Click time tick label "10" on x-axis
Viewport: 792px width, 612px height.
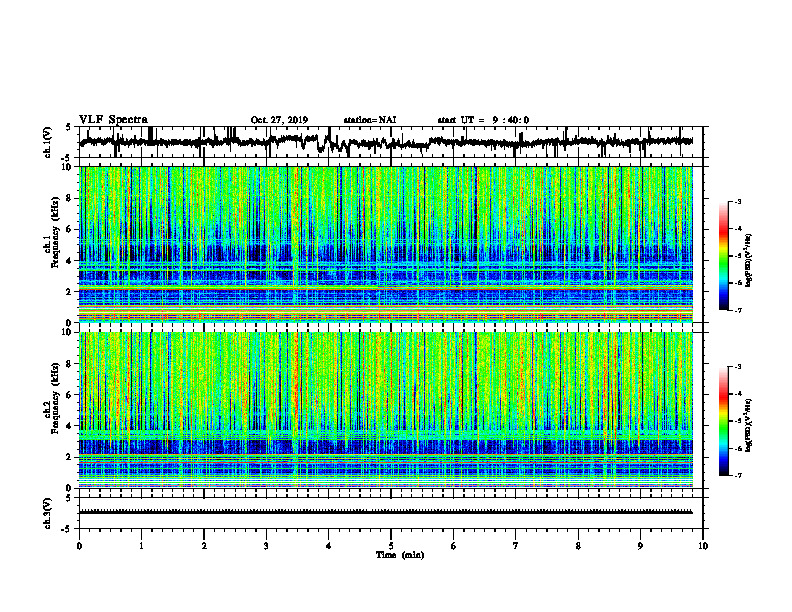703,546
